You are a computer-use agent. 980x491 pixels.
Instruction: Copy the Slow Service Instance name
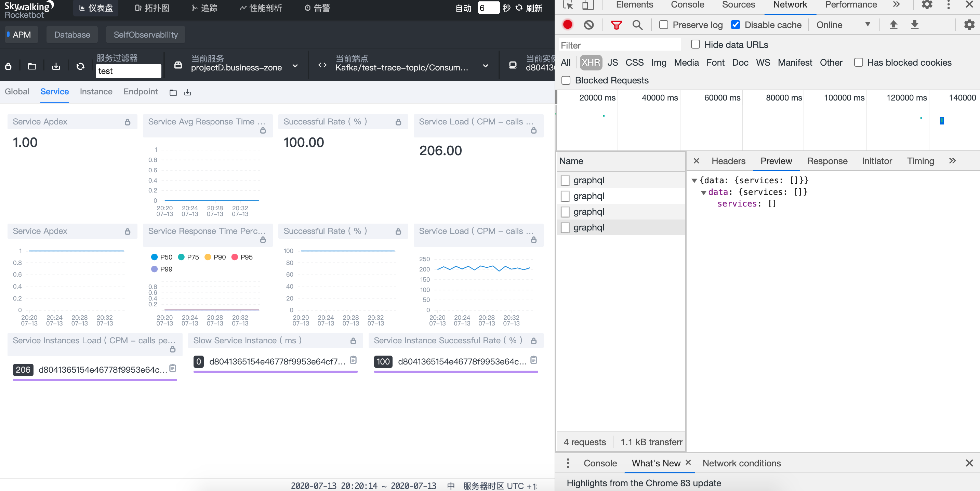353,360
